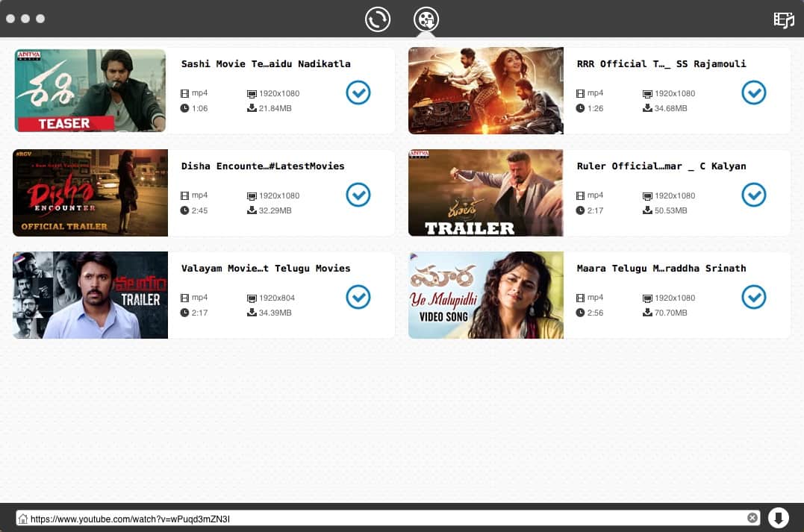The image size is (804, 532).
Task: Open the Disha Encounter Official Trailer thumbnail
Action: click(90, 193)
